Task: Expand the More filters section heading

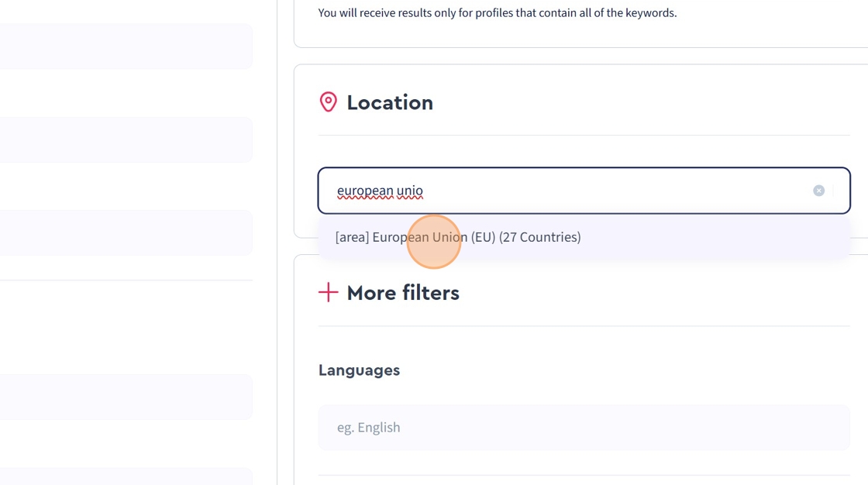Action: (402, 293)
